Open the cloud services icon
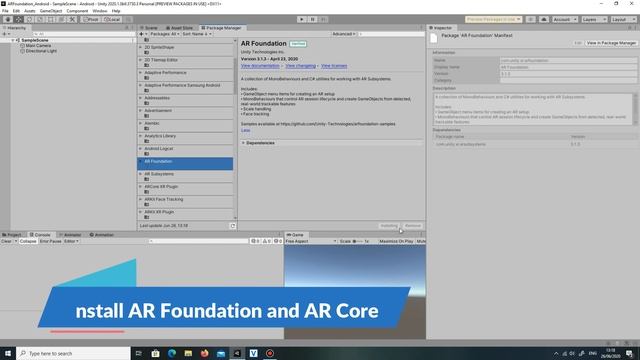The width and height of the screenshot is (640, 360). [x=544, y=19]
